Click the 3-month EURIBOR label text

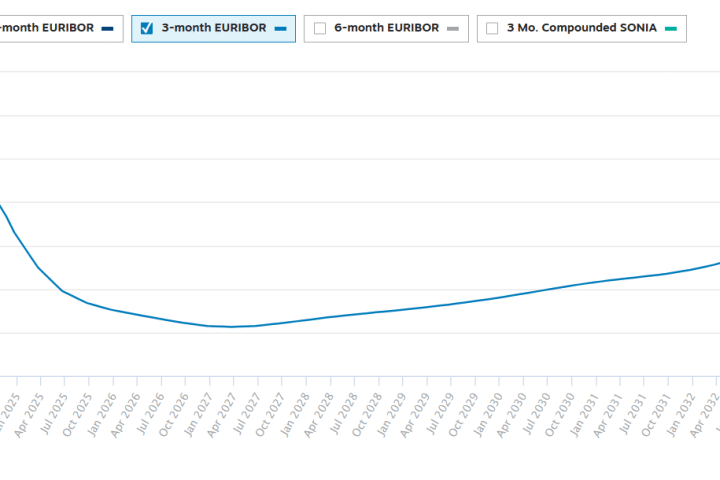(x=214, y=28)
